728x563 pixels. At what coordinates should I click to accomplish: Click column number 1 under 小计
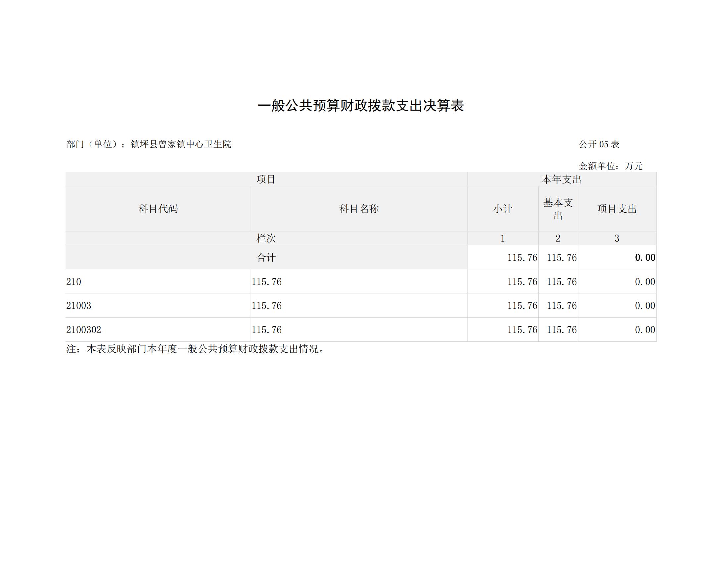tap(503, 238)
